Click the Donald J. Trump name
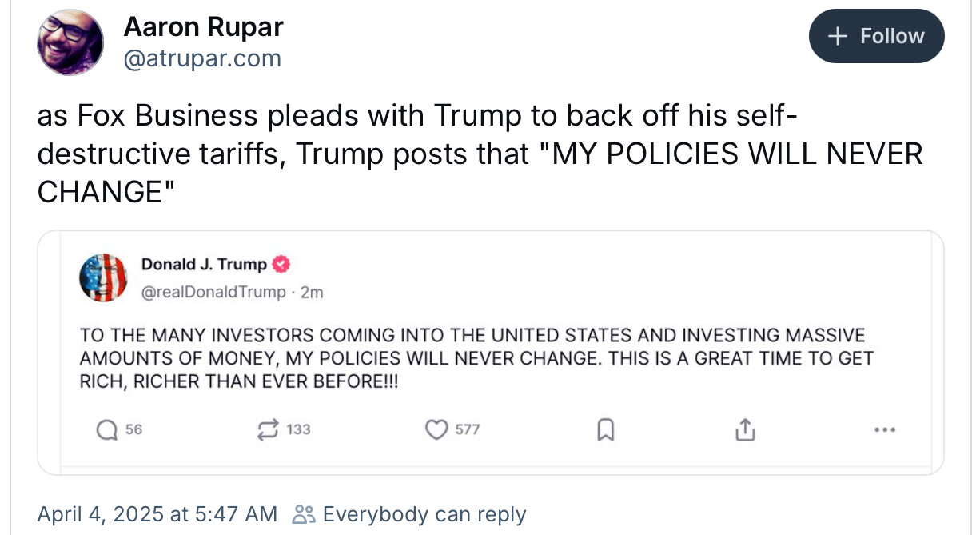Image resolution: width=980 pixels, height=535 pixels. pos(204,265)
